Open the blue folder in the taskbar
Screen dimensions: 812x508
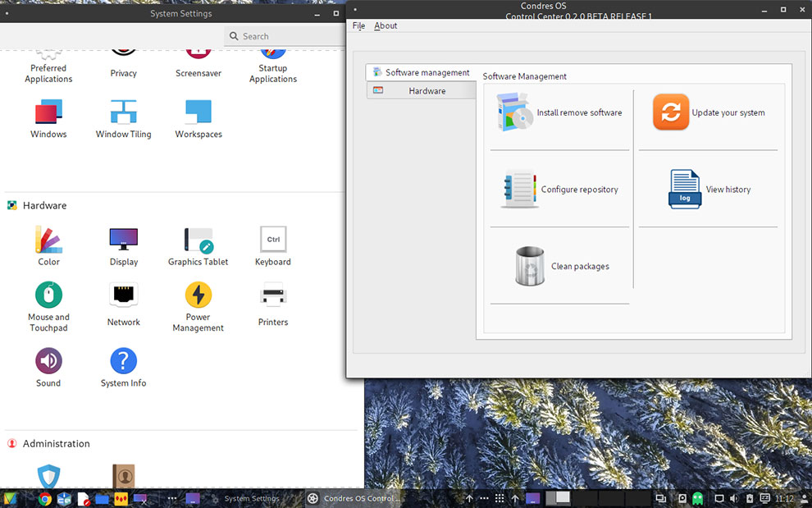(102, 499)
